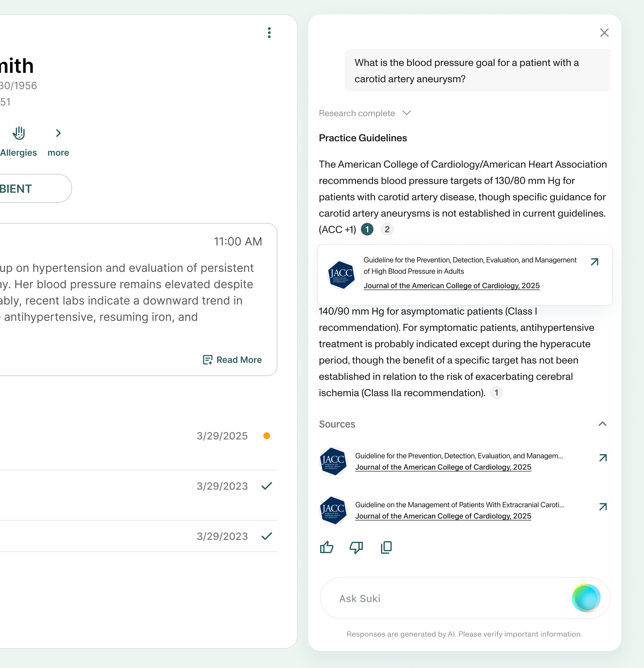Click the Allergies label
Screen dimensions: 644x668
pyautogui.click(x=19, y=153)
